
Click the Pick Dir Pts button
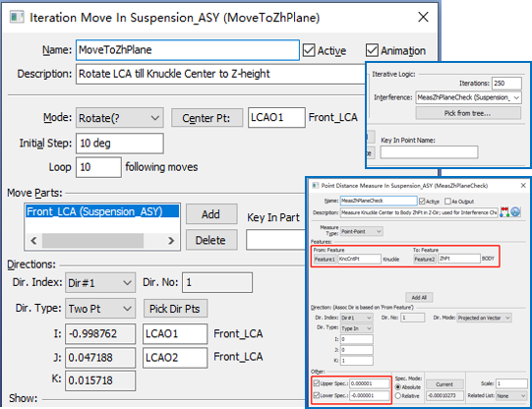[x=175, y=309]
